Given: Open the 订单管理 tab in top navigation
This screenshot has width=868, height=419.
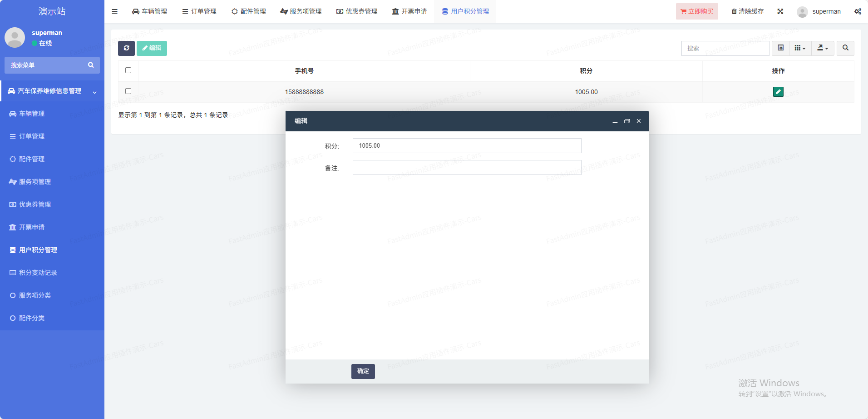Looking at the screenshot, I should tap(199, 11).
